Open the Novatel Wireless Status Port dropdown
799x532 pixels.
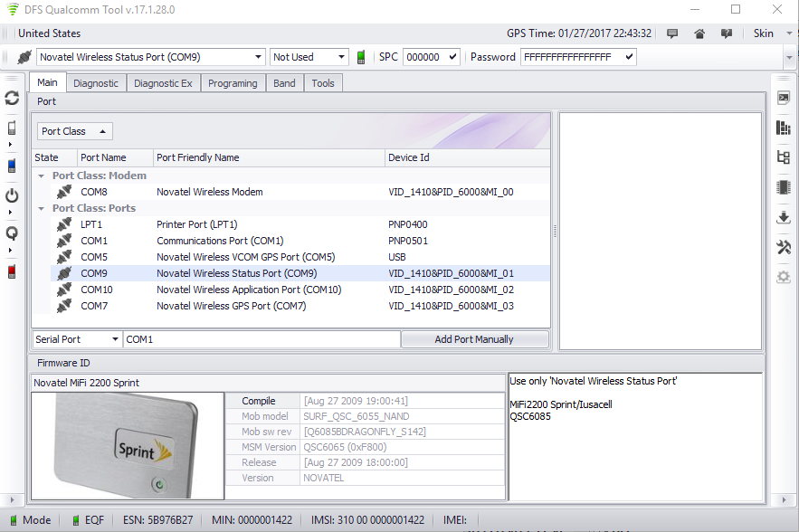coord(258,57)
